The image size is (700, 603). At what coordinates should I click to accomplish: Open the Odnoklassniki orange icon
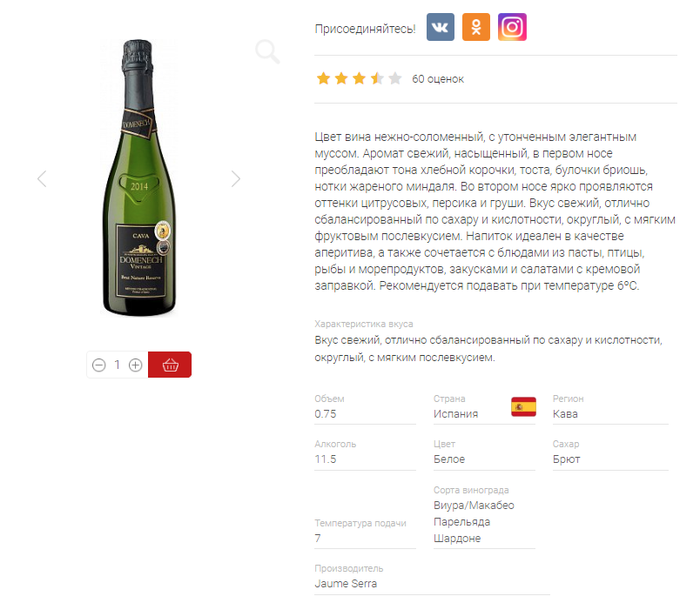pos(476,27)
